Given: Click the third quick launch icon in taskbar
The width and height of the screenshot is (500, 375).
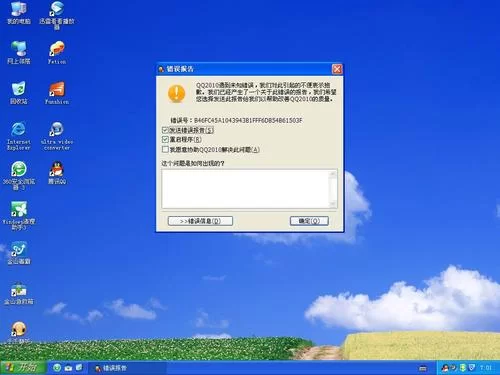Looking at the screenshot, I should click(x=79, y=368).
